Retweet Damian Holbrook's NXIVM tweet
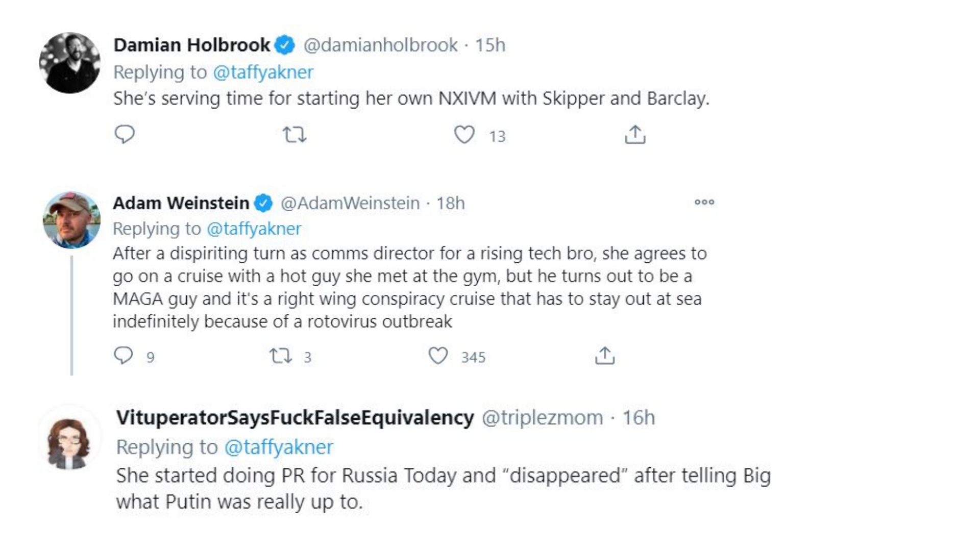980x551 pixels. pos(295,135)
